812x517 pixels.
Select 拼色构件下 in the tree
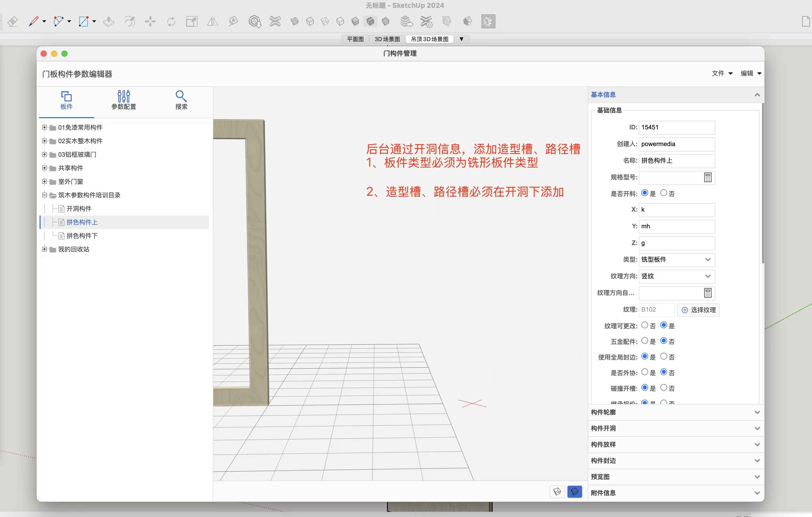[82, 236]
